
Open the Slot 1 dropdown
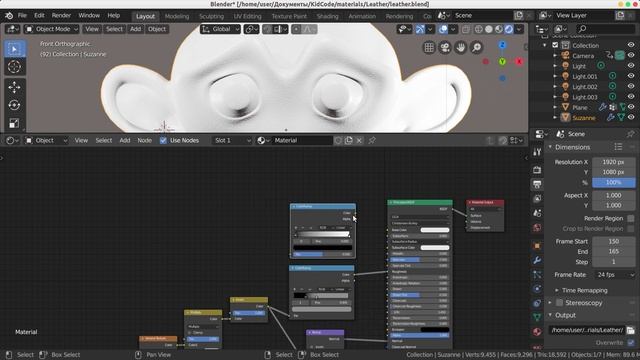(x=232, y=140)
